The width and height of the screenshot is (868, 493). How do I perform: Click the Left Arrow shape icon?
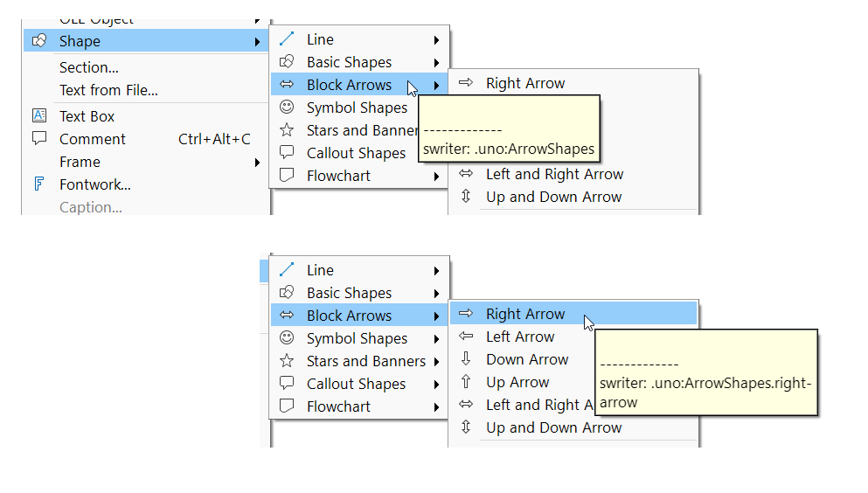(x=466, y=337)
